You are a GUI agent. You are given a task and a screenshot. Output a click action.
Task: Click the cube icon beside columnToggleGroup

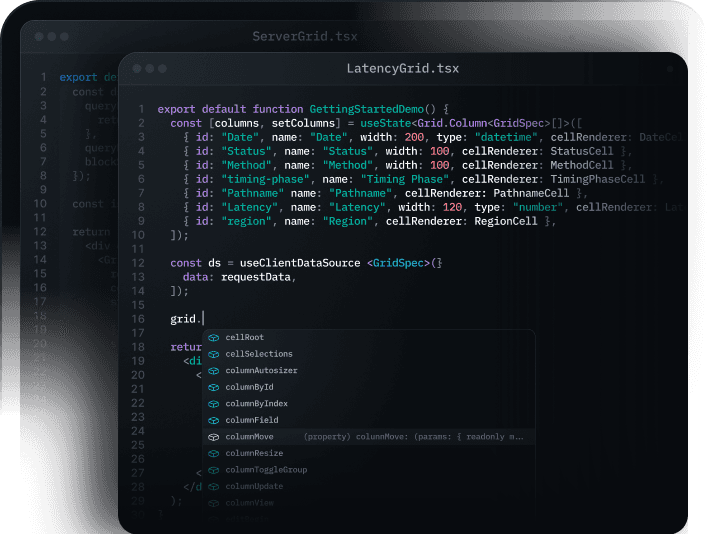tap(214, 470)
